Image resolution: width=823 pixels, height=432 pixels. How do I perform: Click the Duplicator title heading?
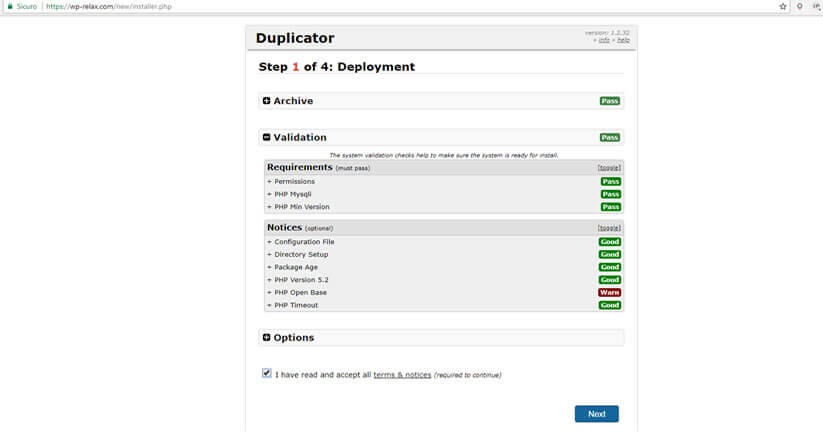[x=295, y=38]
